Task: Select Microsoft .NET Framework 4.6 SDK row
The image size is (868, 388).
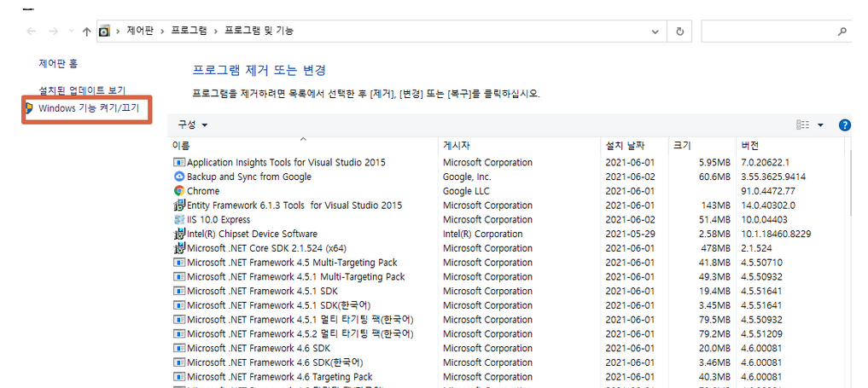Action: pyautogui.click(x=258, y=348)
